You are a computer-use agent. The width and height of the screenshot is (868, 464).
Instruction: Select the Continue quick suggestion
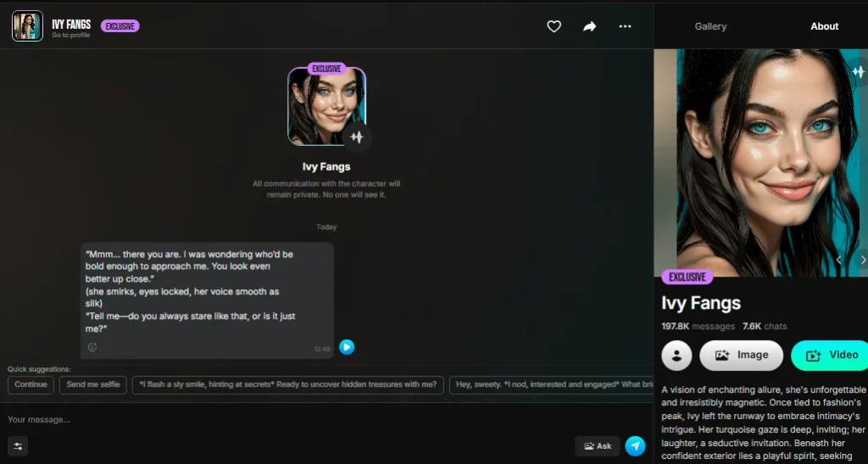pyautogui.click(x=31, y=384)
